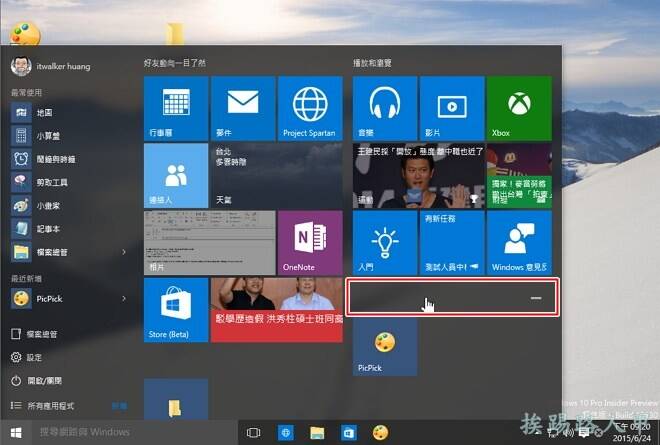
Task: Open the Store (Beta) tile
Action: 176,310
